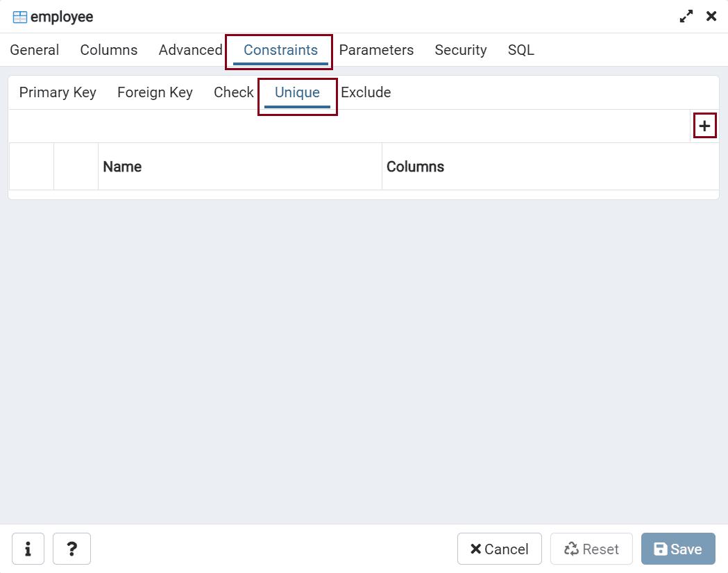Reset the dialog to original values
Image resolution: width=728 pixels, height=573 pixels.
[x=591, y=549]
